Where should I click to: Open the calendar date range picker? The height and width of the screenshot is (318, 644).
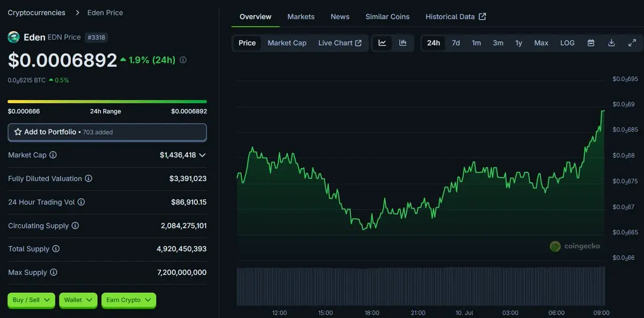point(591,43)
